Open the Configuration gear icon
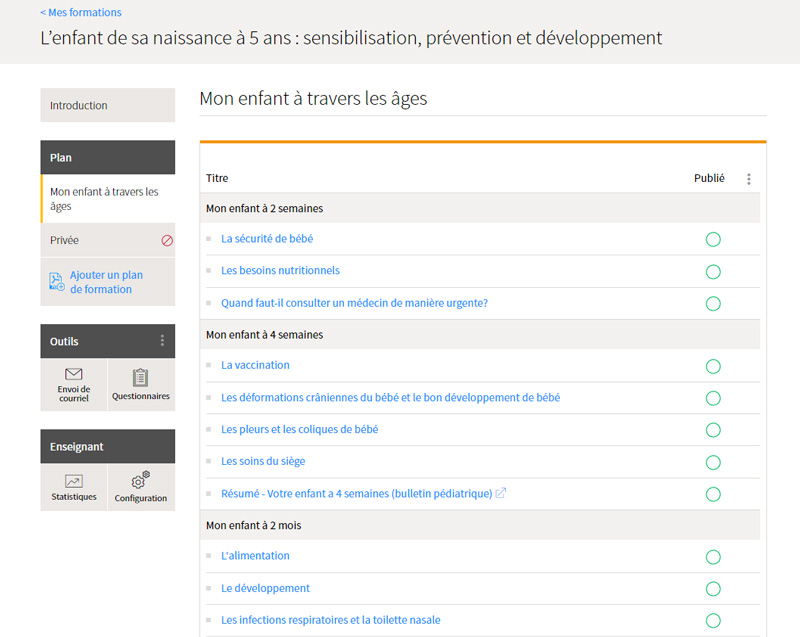The width and height of the screenshot is (800, 637). (141, 481)
